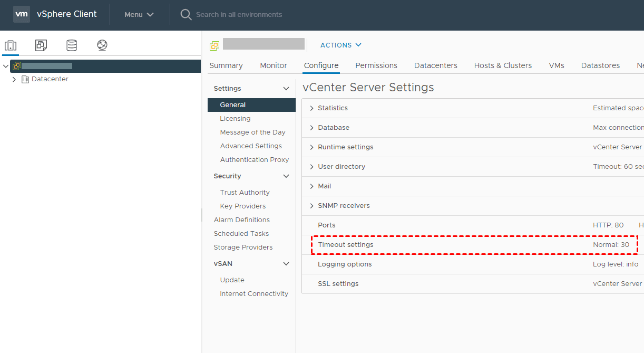This screenshot has height=353, width=644.
Task: Open Alarm Definitions in sidebar
Action: click(241, 220)
